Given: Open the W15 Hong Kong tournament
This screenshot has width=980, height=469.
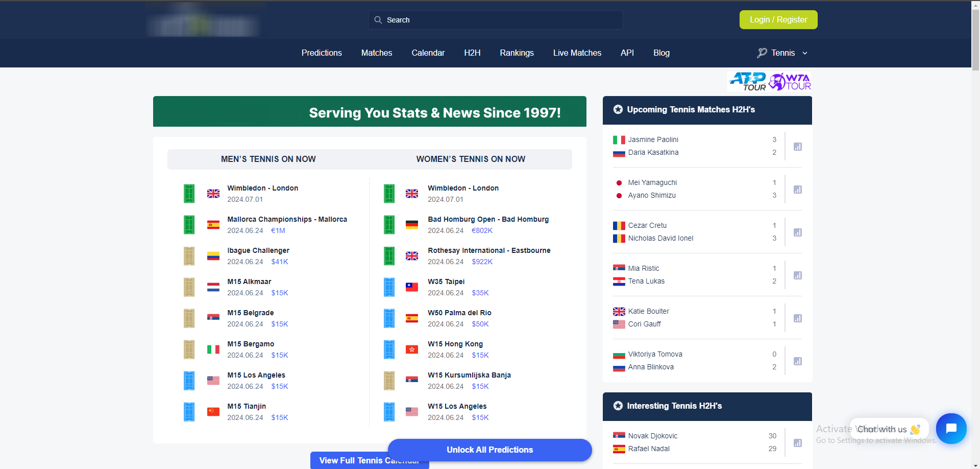Looking at the screenshot, I should pos(455,344).
